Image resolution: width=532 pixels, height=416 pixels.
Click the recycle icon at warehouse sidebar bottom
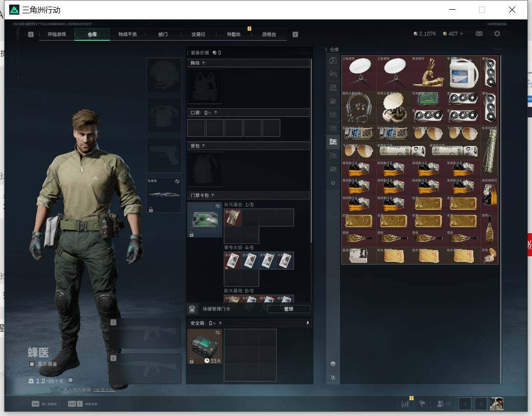pos(333,377)
